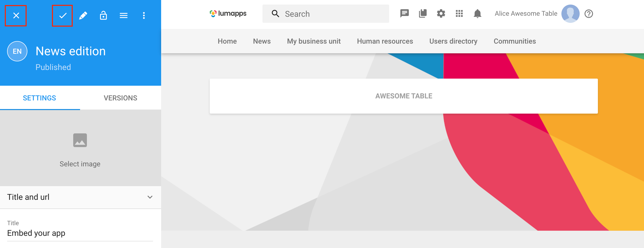Image resolution: width=644 pixels, height=248 pixels.
Task: Open My business unit menu
Action: pyautogui.click(x=314, y=41)
